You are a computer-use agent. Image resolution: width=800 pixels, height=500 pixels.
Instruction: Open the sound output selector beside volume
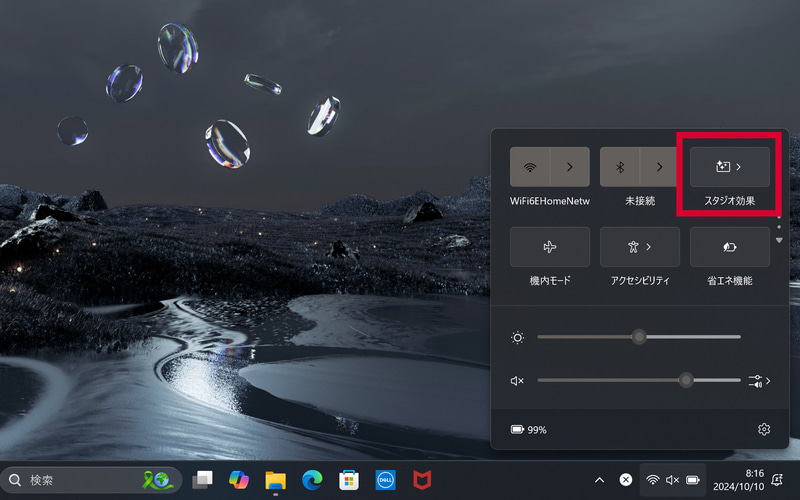click(x=759, y=381)
